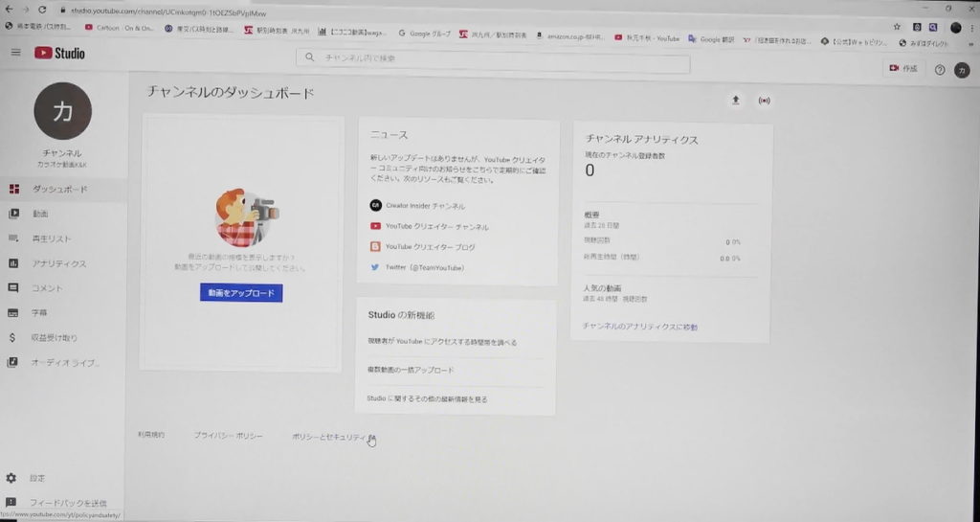Show more bookmarks with » chevron
980x522 pixels.
971,44
